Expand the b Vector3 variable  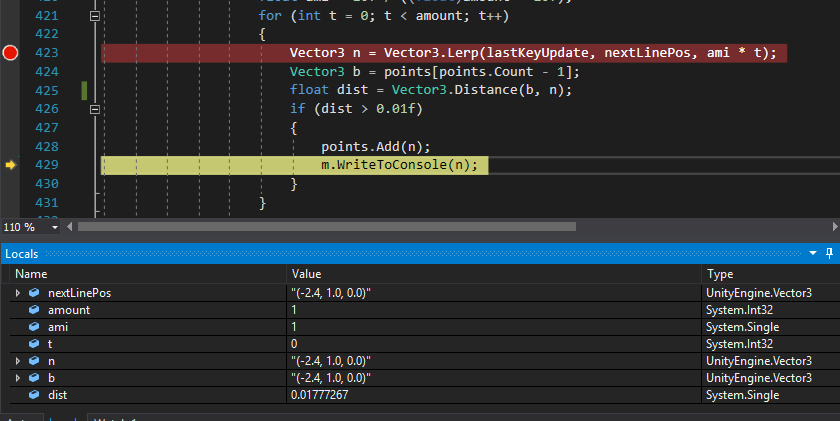click(x=17, y=378)
